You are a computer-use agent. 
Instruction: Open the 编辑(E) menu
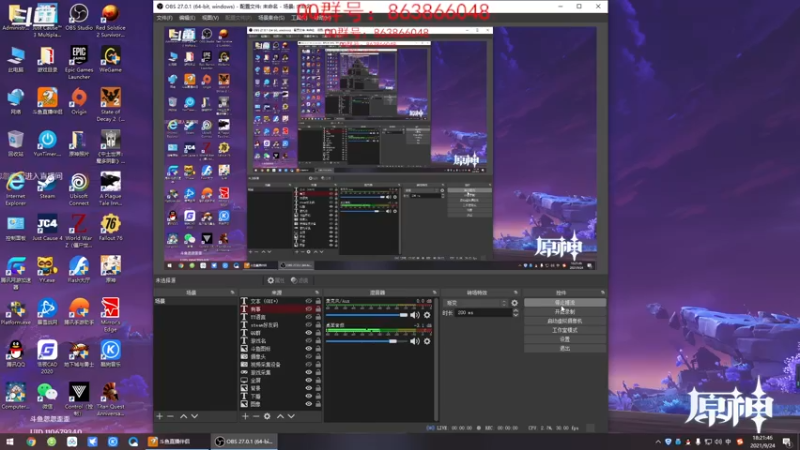click(x=187, y=18)
